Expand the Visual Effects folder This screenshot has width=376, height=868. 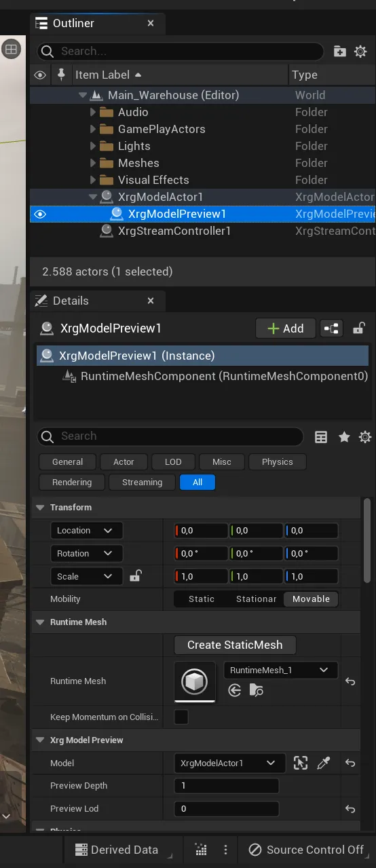94,180
